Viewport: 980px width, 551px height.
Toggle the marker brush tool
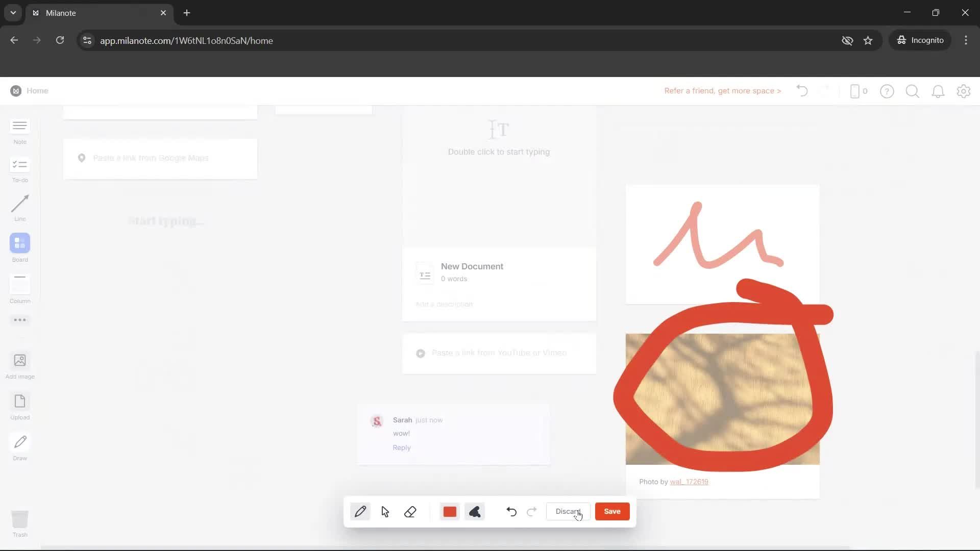475,512
